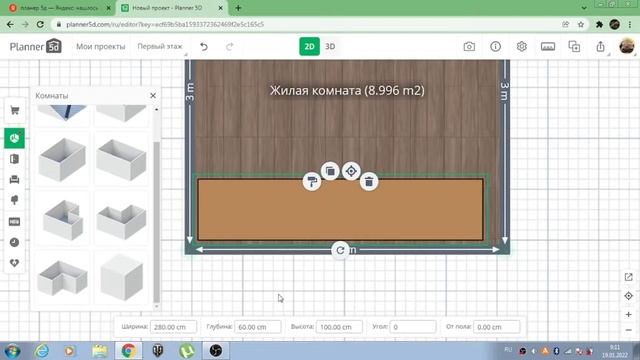
Task: Click the center target icon above object
Action: coord(351,171)
